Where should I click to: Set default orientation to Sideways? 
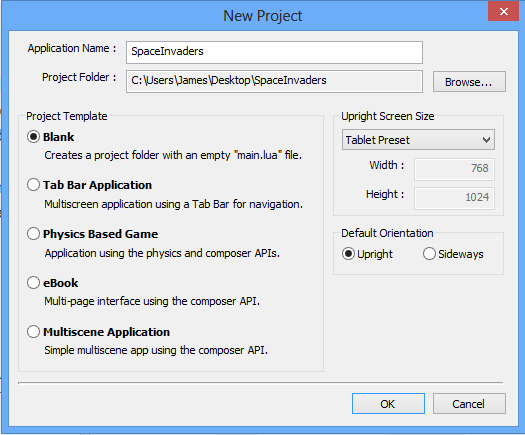pyautogui.click(x=429, y=254)
